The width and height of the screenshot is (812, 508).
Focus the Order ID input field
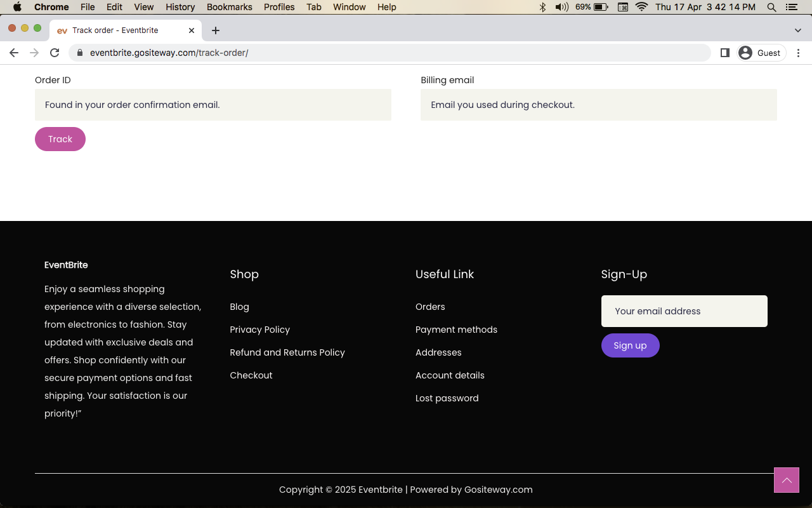pos(213,105)
